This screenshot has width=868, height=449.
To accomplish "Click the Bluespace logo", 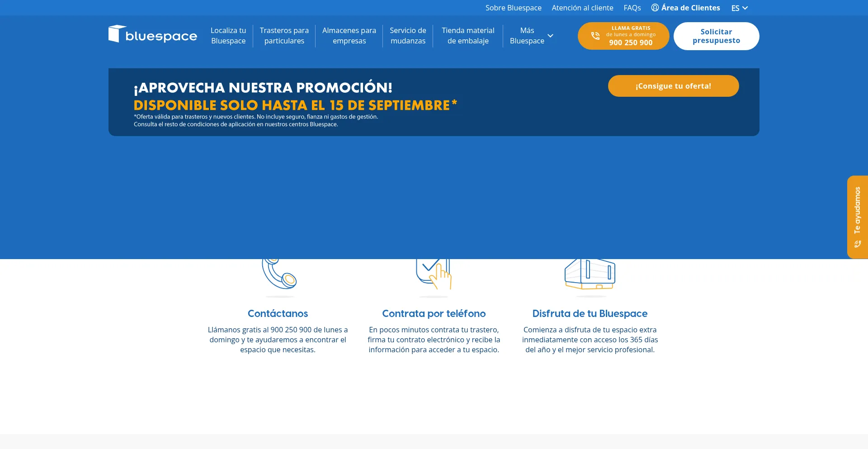I will click(153, 34).
